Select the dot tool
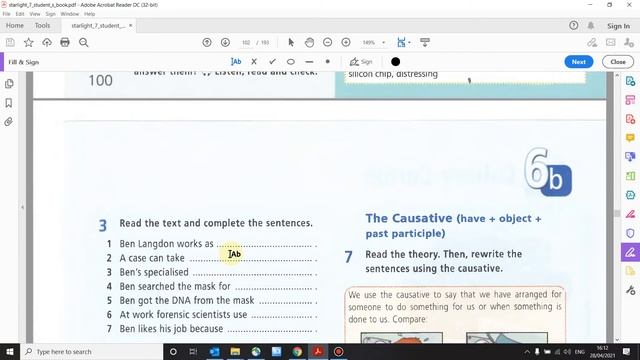640x360 pixels. [327, 62]
